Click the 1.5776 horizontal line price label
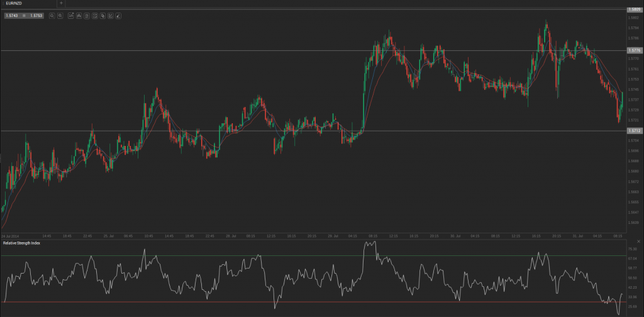The width and height of the screenshot is (644, 317). (634, 50)
